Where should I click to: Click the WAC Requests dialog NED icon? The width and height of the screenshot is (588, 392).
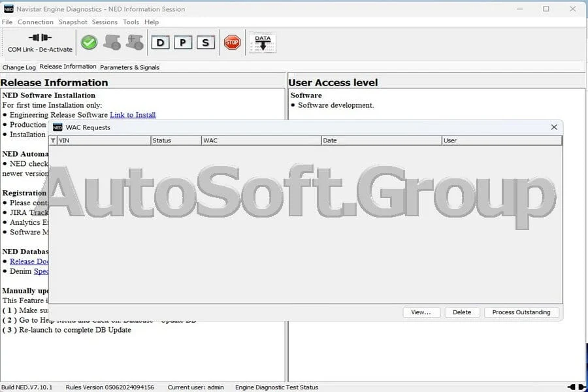(57, 127)
